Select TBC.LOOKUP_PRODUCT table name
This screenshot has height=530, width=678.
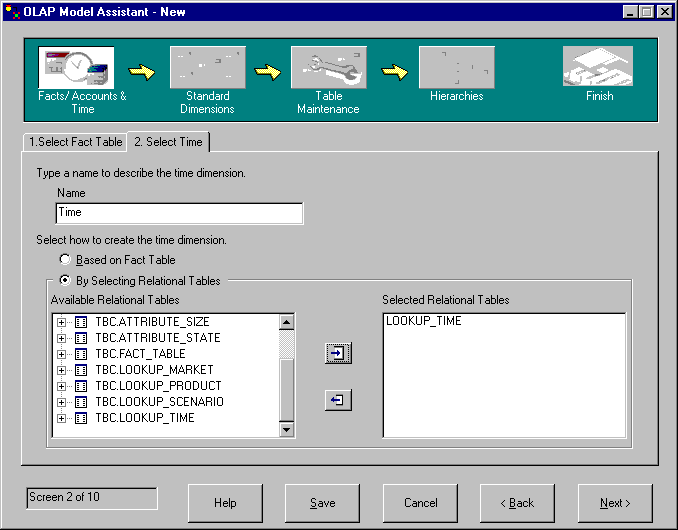click(x=158, y=386)
